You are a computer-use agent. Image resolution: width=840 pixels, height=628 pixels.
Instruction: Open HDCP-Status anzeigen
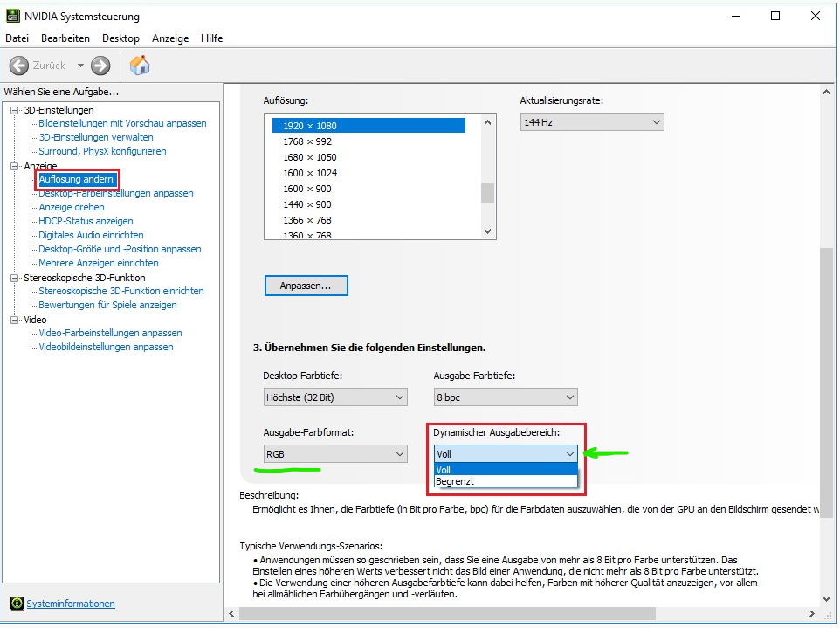tap(86, 221)
